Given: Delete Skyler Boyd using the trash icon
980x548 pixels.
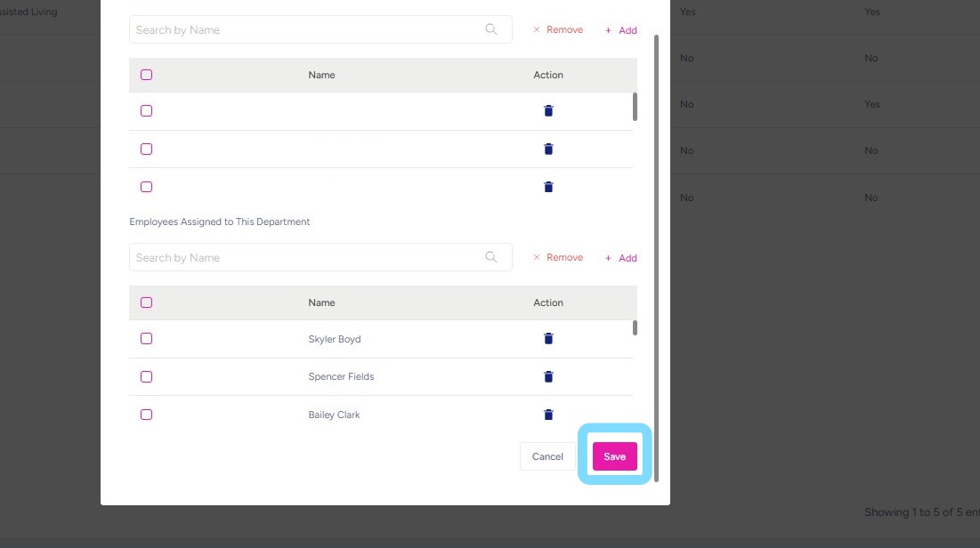Looking at the screenshot, I should click(x=548, y=339).
